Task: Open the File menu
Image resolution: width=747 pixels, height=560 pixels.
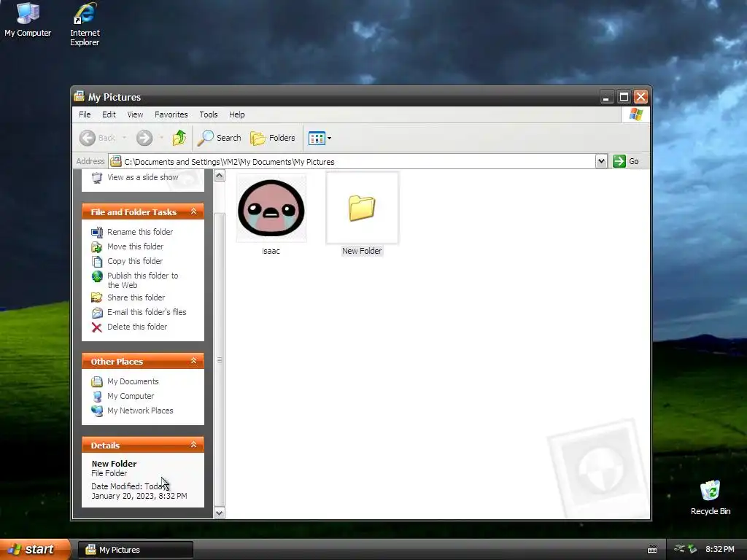Action: 85,114
